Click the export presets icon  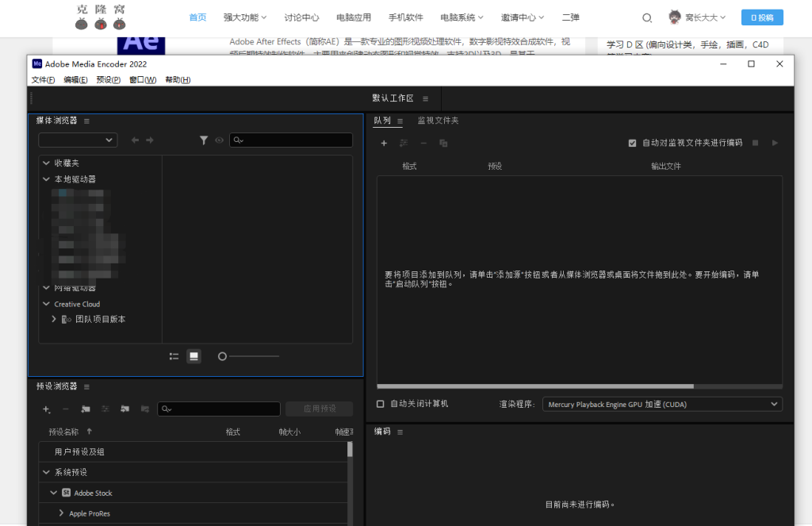point(145,409)
